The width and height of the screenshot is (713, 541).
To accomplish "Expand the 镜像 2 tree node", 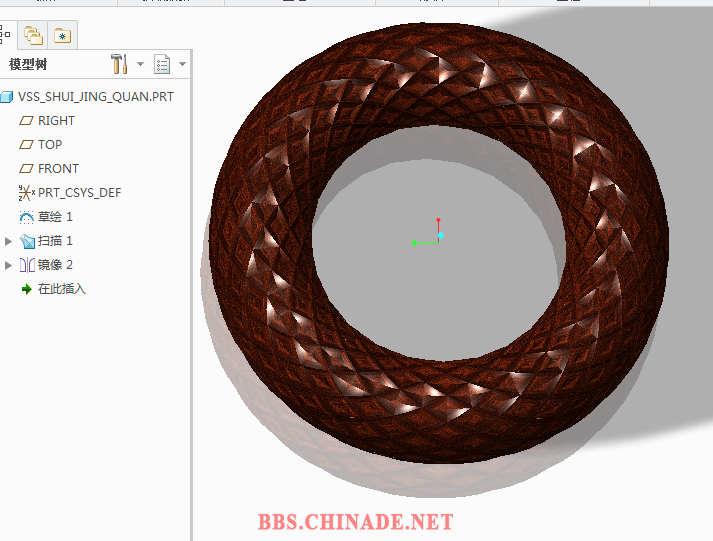I will coord(10,265).
